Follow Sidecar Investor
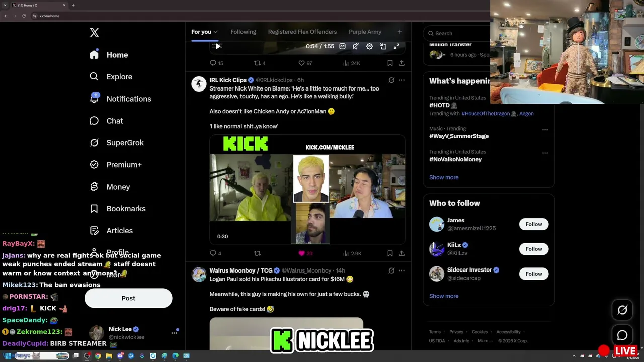 [x=534, y=274]
